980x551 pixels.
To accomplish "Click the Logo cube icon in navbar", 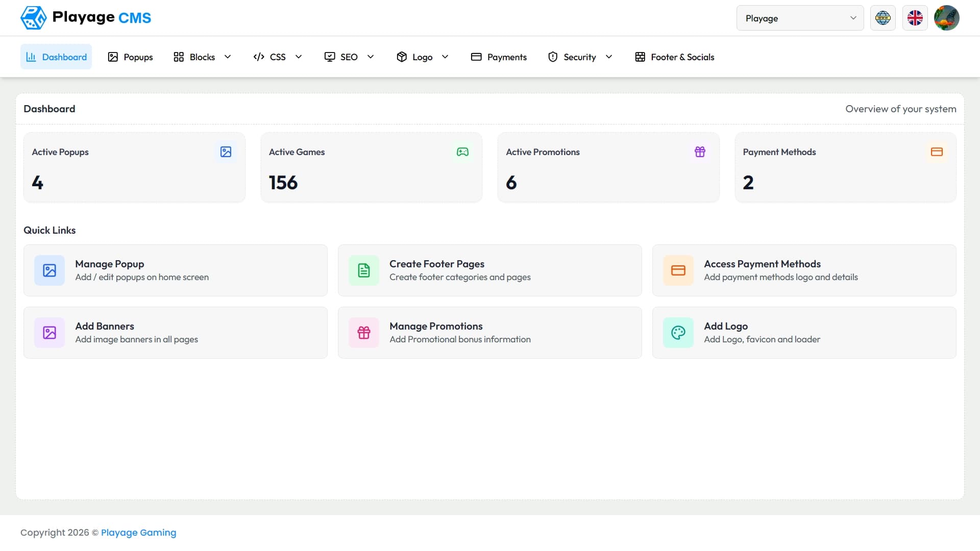I will tap(402, 57).
